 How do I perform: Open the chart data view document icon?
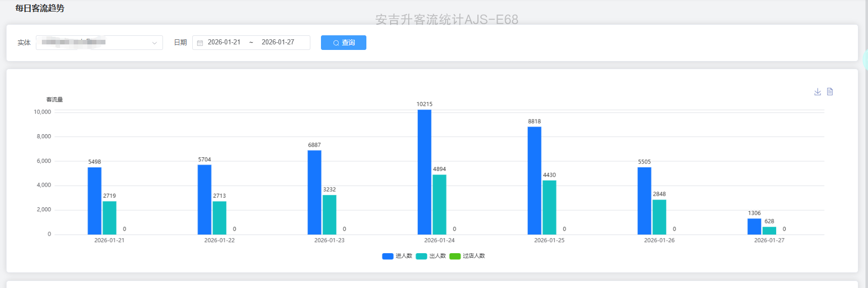click(830, 92)
